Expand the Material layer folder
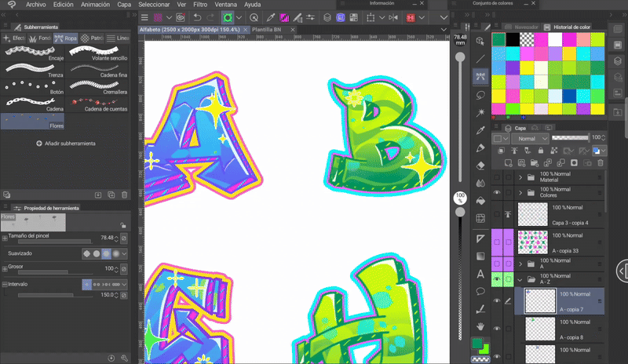 [520, 177]
